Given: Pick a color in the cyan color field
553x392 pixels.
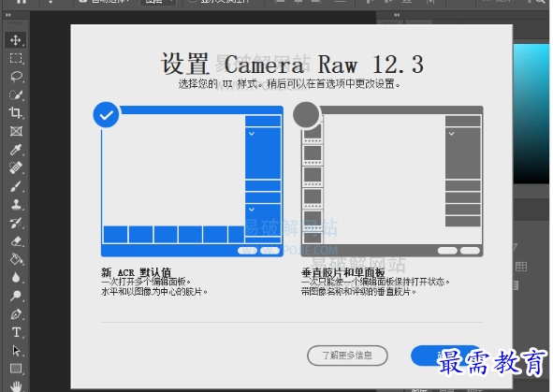Looking at the screenshot, I should pos(531,113).
